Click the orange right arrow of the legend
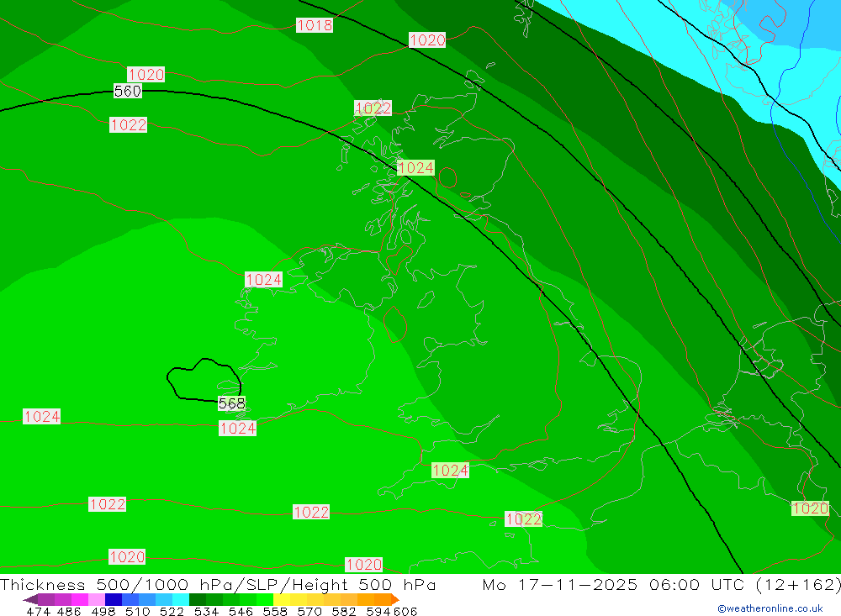The width and height of the screenshot is (841, 616). tap(395, 599)
